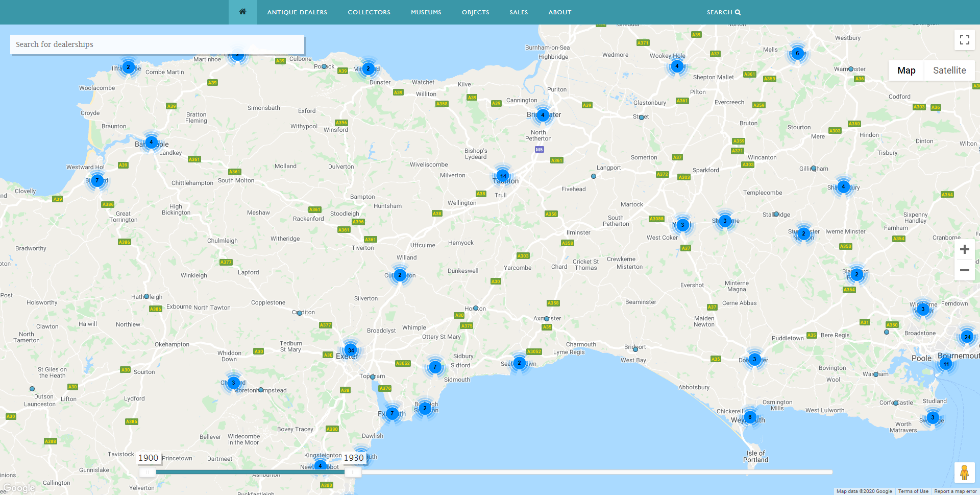
Task: Open the Search link in navigation
Action: click(723, 12)
